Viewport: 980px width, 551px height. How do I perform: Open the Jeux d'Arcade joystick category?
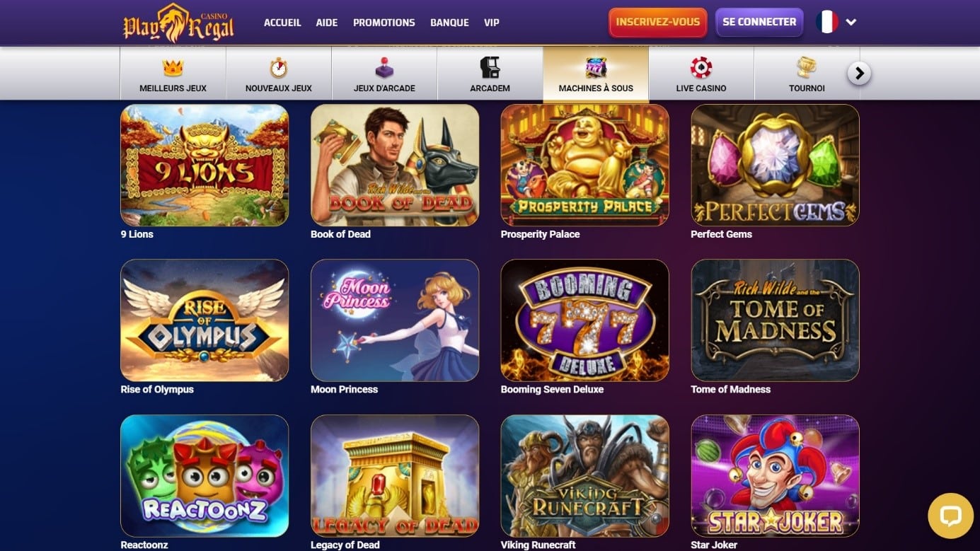tap(384, 74)
